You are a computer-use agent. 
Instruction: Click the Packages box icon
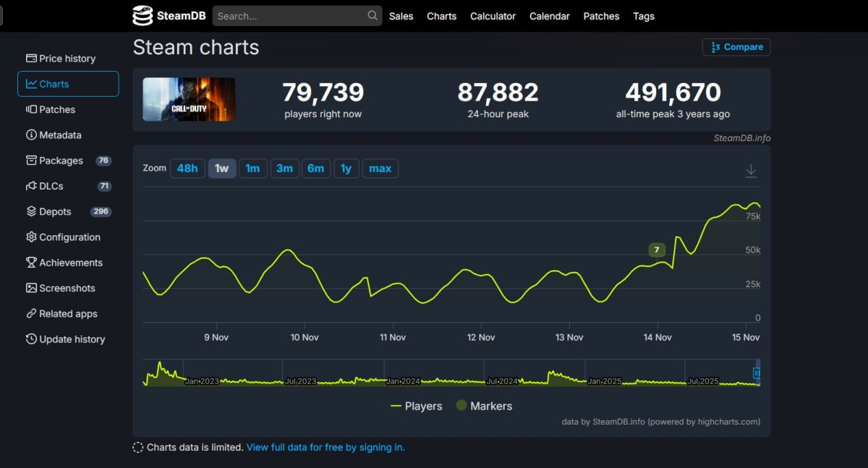[31, 161]
